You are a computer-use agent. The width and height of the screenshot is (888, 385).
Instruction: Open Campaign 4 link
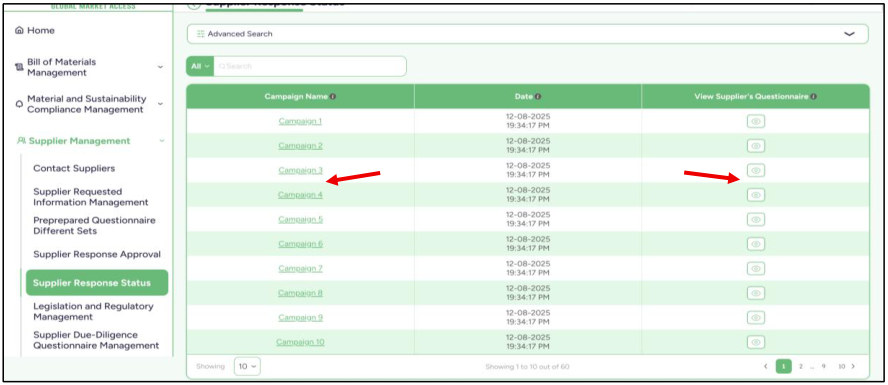click(300, 195)
